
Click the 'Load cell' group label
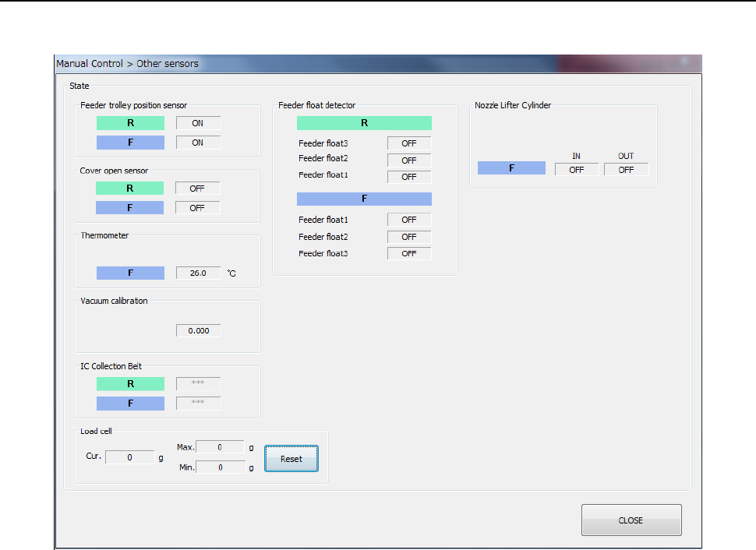coord(96,431)
